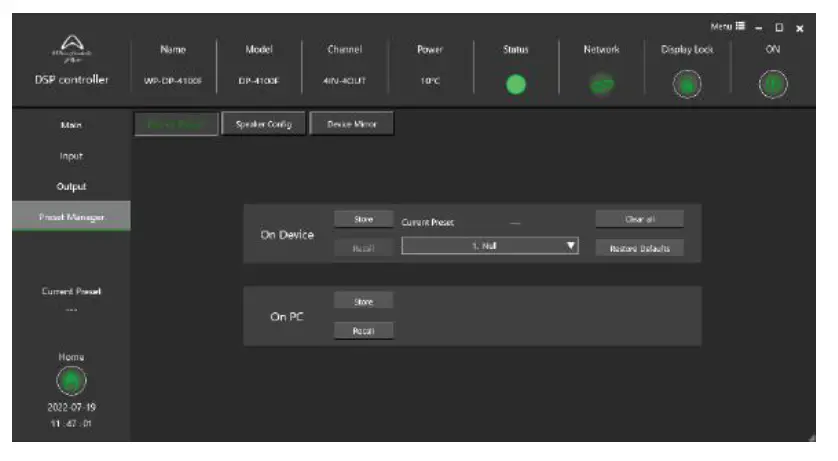838x461 pixels.
Task: Switch to the Speaker Config tab
Action: [x=263, y=124]
